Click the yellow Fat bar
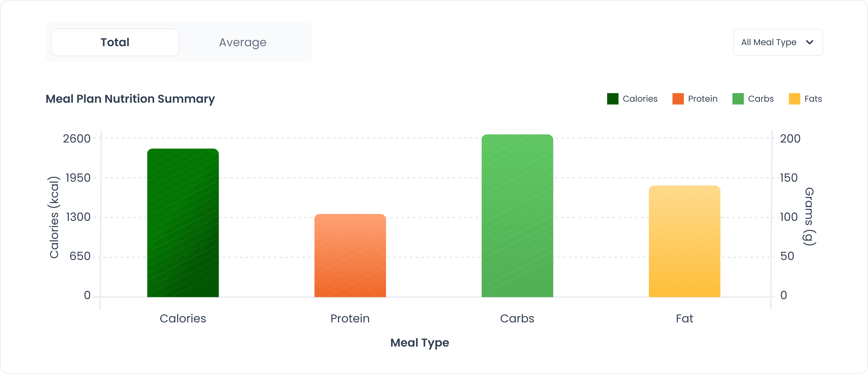 pyautogui.click(x=684, y=241)
